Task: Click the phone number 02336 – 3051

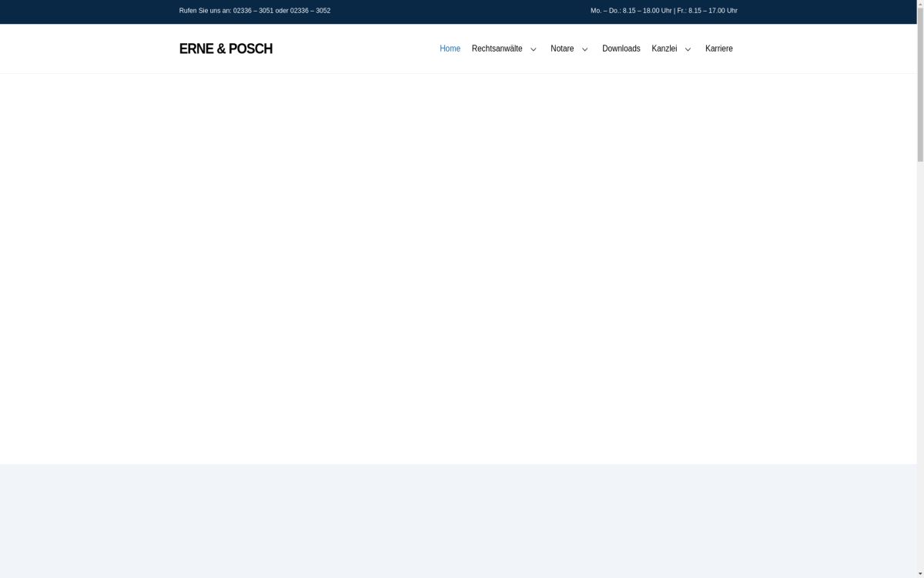Action: 253,11
